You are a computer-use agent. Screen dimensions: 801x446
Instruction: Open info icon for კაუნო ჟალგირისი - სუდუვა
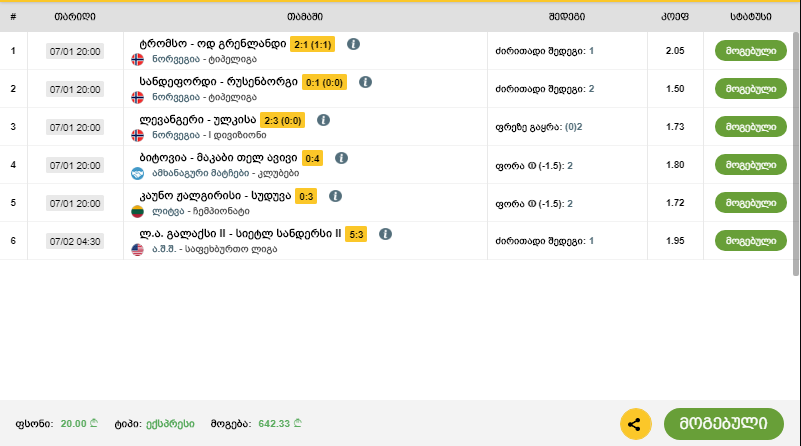335,196
